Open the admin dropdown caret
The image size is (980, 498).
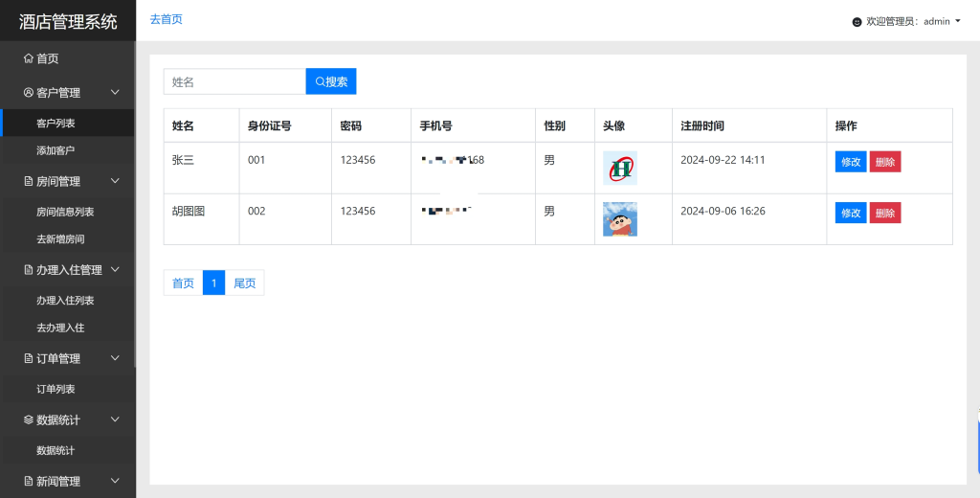point(958,22)
